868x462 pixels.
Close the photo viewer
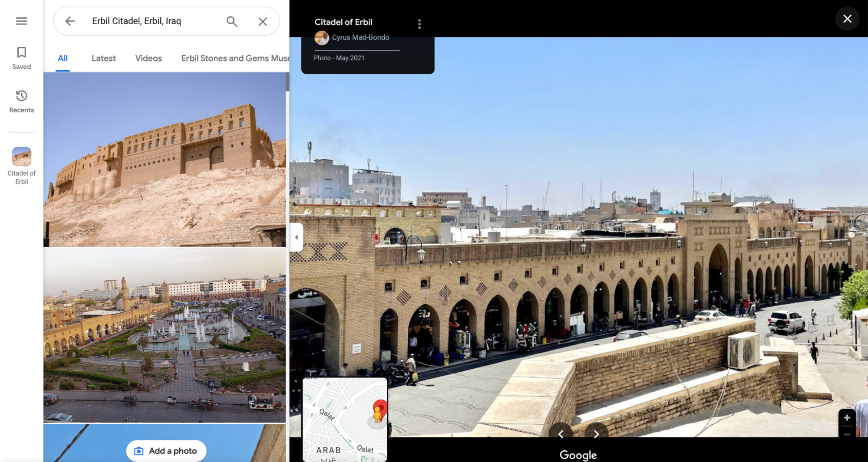coord(847,19)
